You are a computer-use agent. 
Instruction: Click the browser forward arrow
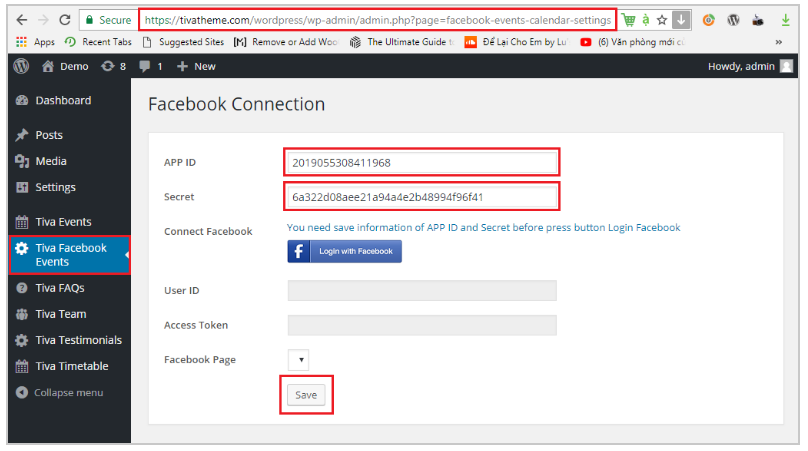pos(43,20)
